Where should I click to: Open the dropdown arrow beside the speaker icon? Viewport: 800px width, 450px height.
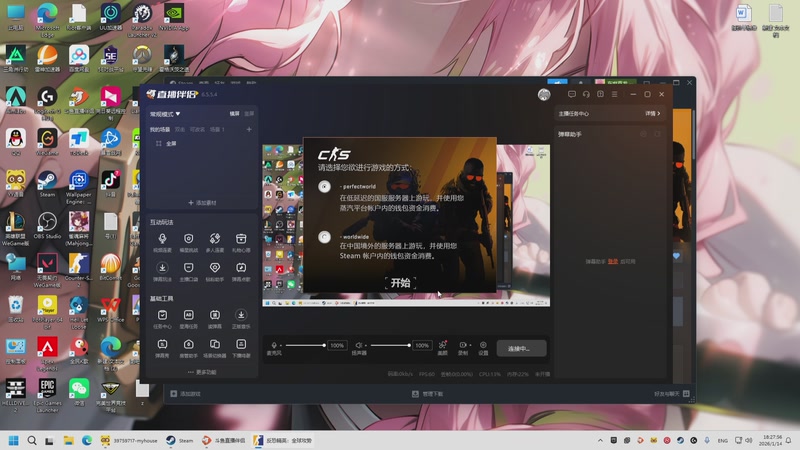coord(366,345)
